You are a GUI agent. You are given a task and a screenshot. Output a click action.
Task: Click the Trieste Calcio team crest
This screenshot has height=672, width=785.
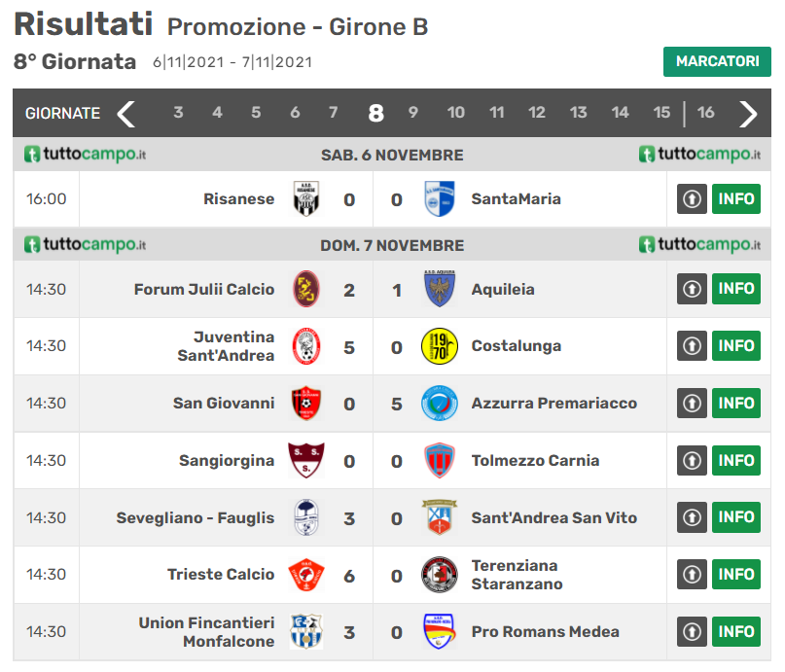tap(306, 574)
